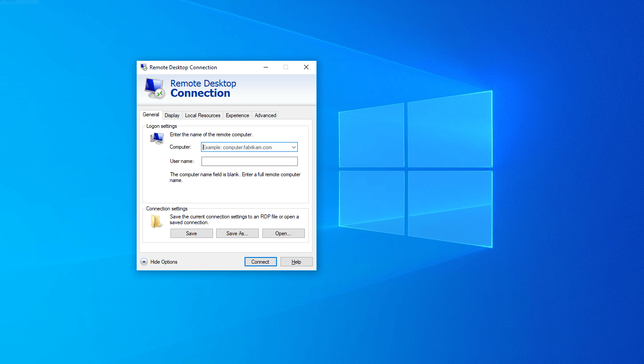
Task: Open the Local Resources tab
Action: click(202, 115)
